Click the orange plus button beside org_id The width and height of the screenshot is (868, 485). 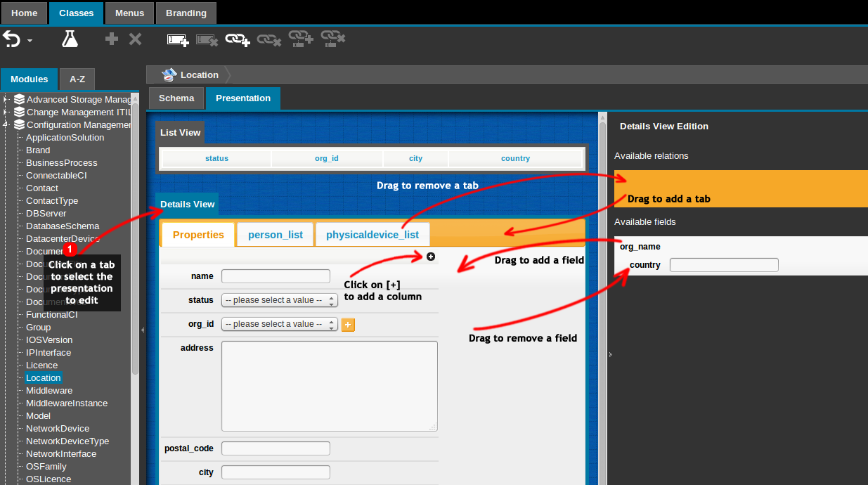click(x=347, y=324)
